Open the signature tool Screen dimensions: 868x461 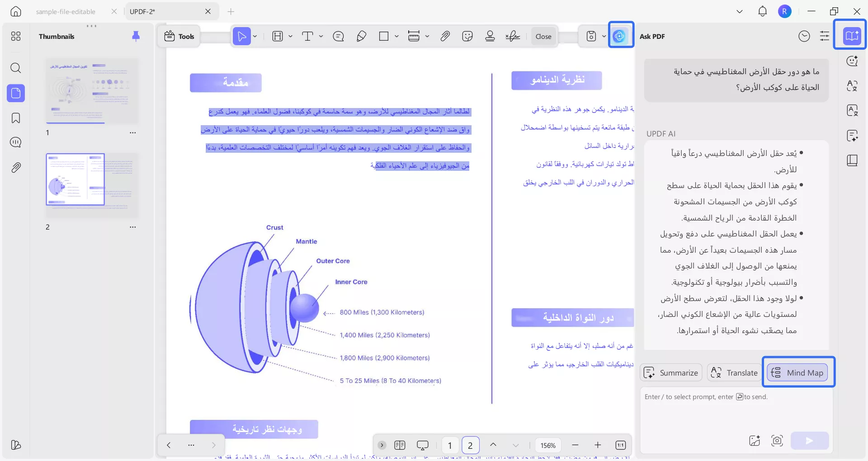coord(513,36)
